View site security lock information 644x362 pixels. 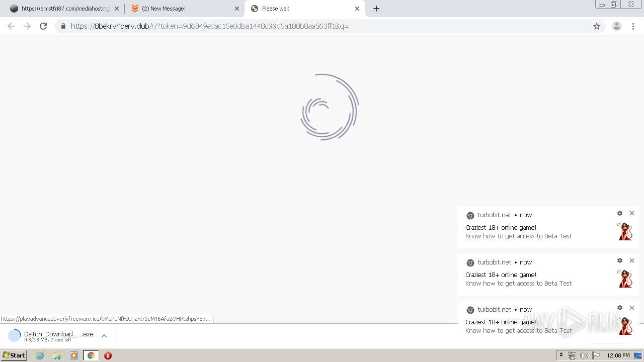click(x=63, y=26)
